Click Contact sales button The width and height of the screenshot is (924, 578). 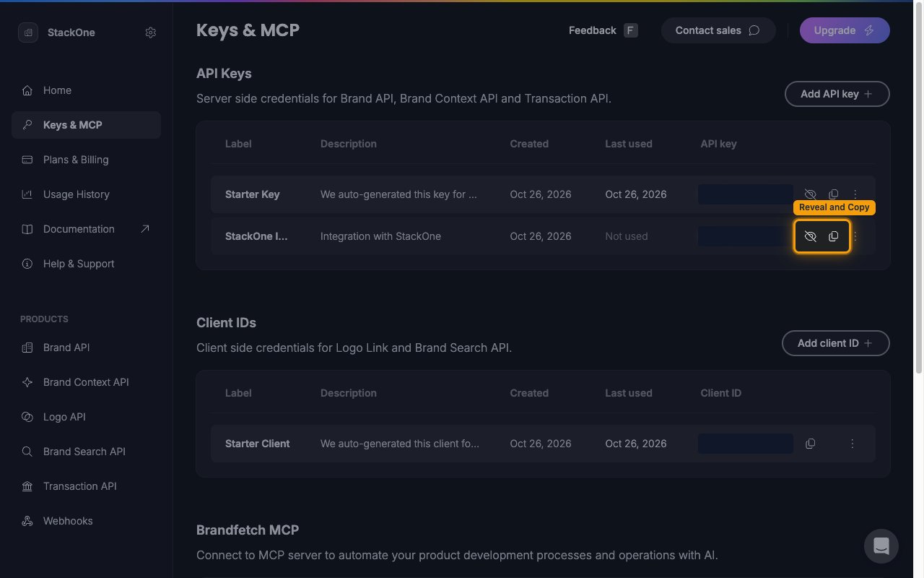point(718,30)
